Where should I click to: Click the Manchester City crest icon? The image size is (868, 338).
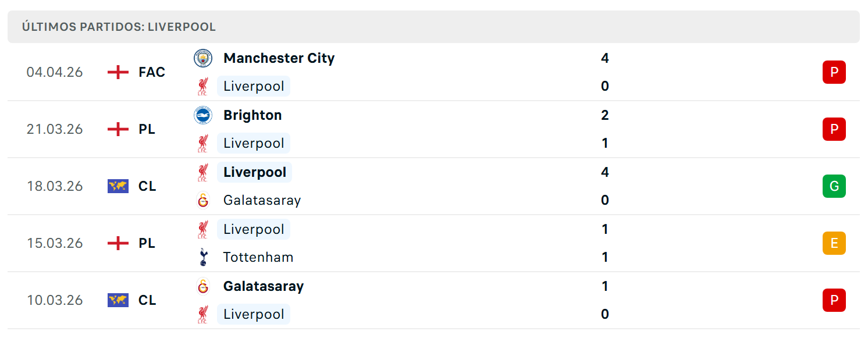coord(203,58)
